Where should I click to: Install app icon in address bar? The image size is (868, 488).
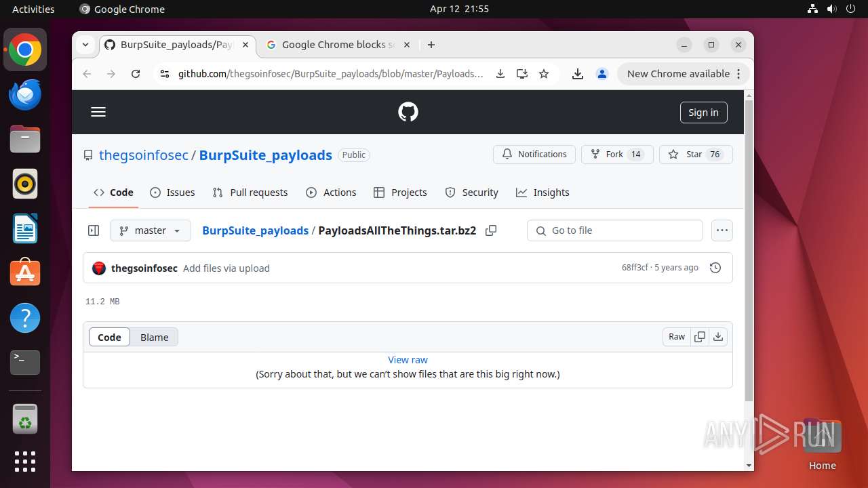pos(521,74)
